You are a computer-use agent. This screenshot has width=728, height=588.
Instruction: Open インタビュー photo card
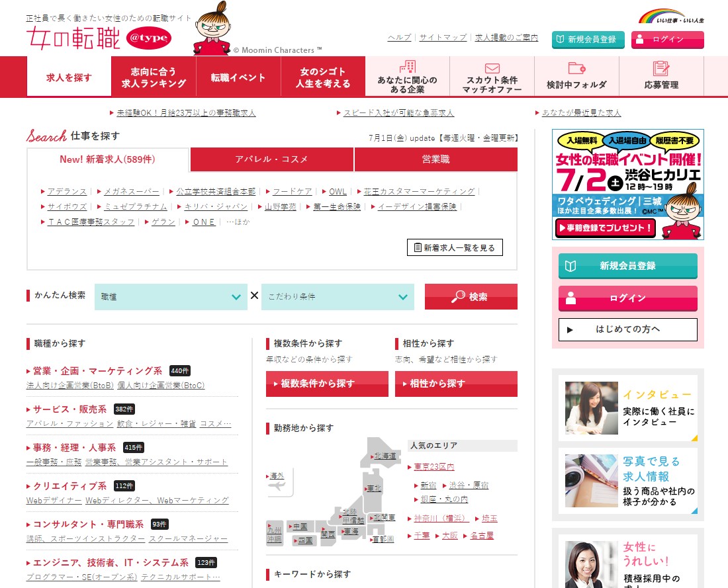(x=627, y=408)
